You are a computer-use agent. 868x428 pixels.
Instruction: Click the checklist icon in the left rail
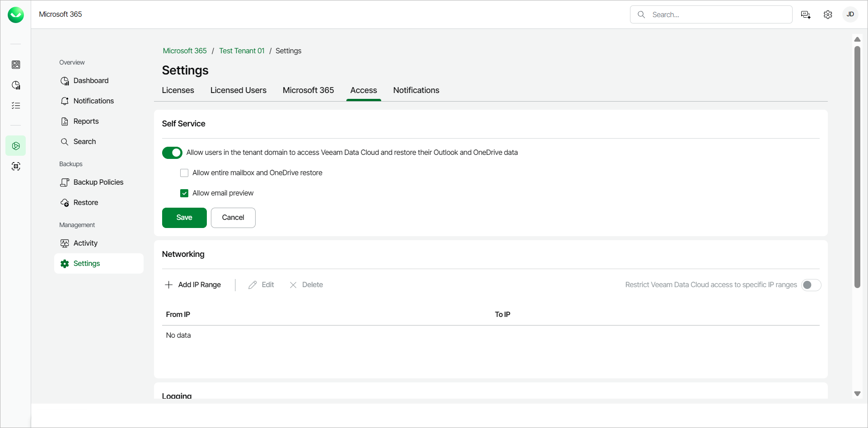click(16, 105)
